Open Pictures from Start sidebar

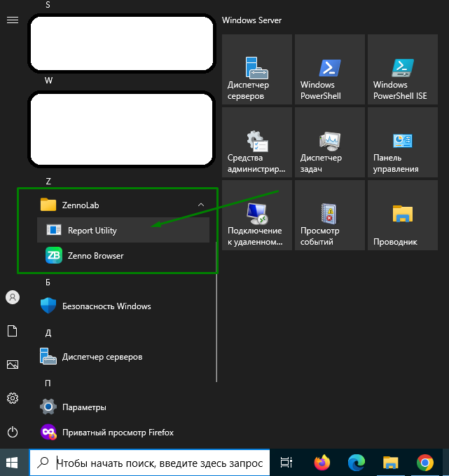13,365
